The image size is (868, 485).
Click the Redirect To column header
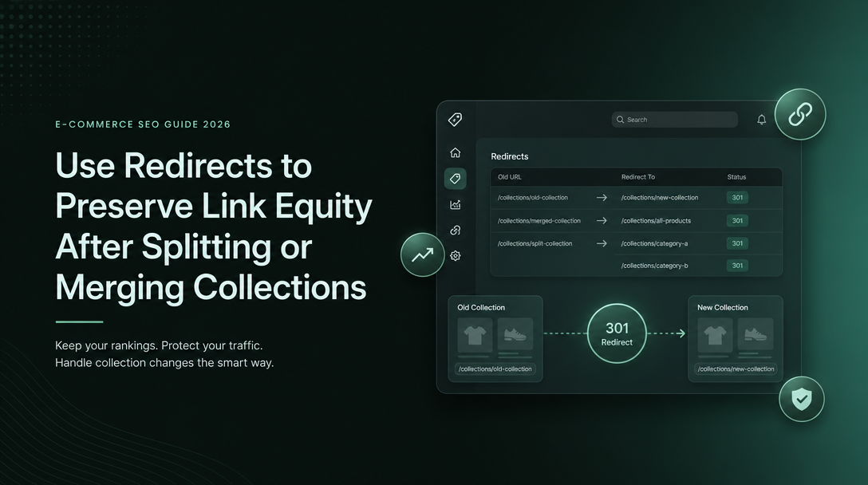point(637,177)
